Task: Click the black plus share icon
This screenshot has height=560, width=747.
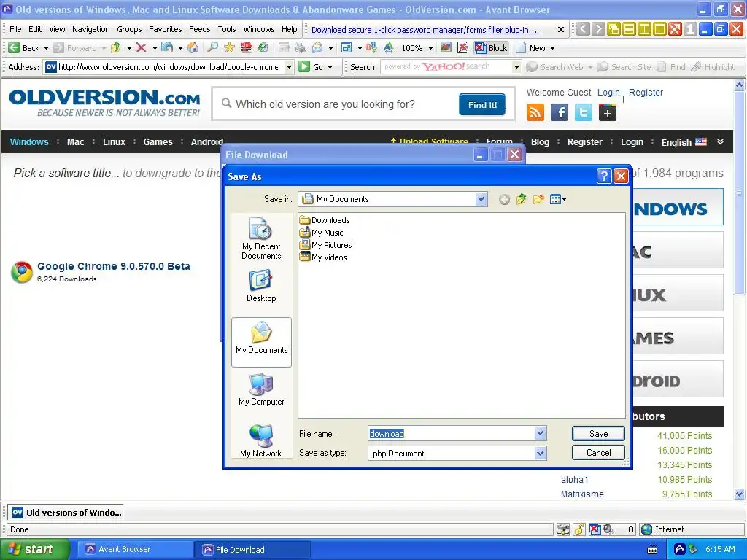Action: [608, 113]
